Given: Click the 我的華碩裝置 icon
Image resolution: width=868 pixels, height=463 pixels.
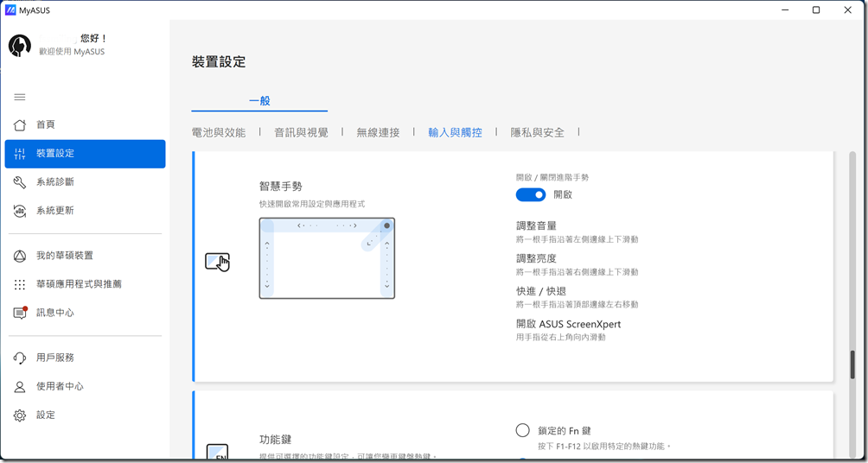Looking at the screenshot, I should pyautogui.click(x=20, y=256).
